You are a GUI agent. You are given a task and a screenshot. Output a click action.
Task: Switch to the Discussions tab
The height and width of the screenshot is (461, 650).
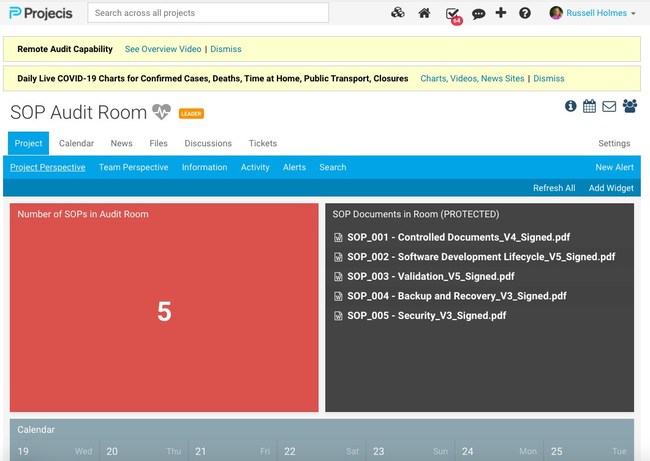(208, 143)
